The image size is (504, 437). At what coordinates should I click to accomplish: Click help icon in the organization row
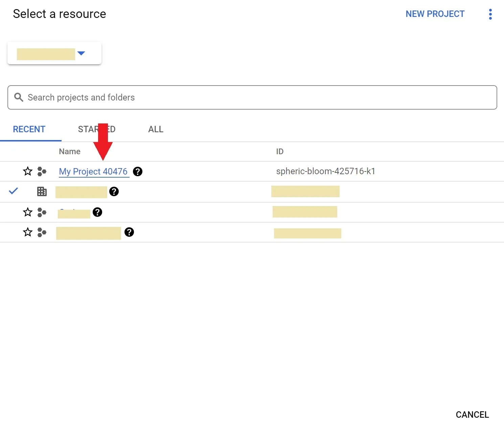pos(114,191)
